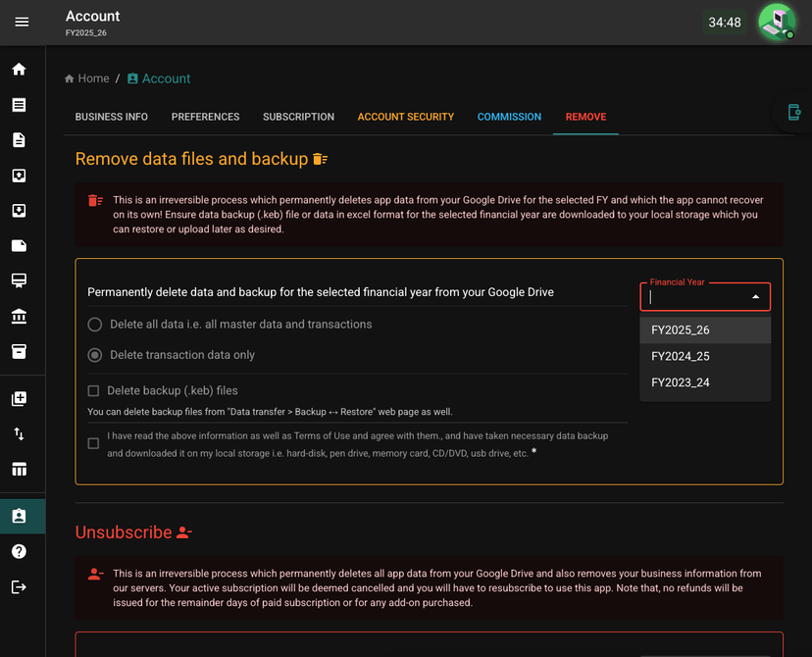812x657 pixels.
Task: Click the session timer 34:48 display
Action: pyautogui.click(x=725, y=23)
